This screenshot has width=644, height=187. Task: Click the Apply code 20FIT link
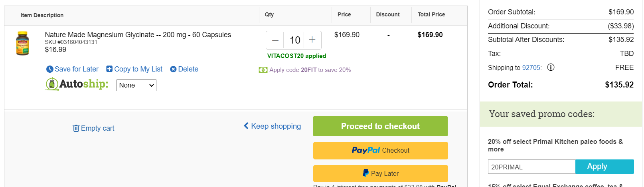[310, 70]
